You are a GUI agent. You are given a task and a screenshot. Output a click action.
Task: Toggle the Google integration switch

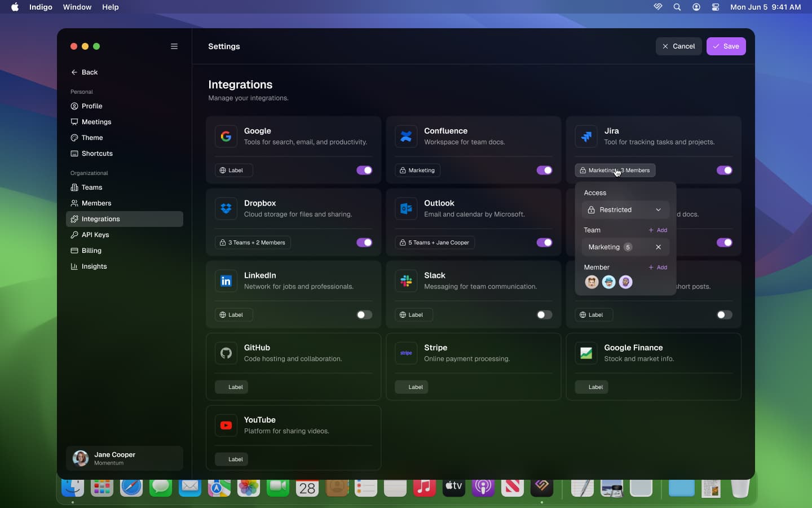(x=364, y=170)
